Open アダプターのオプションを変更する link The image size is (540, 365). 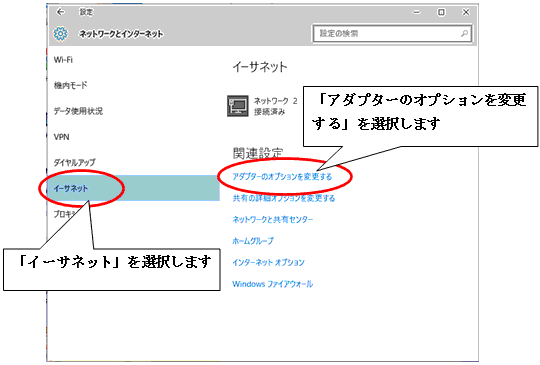point(282,177)
